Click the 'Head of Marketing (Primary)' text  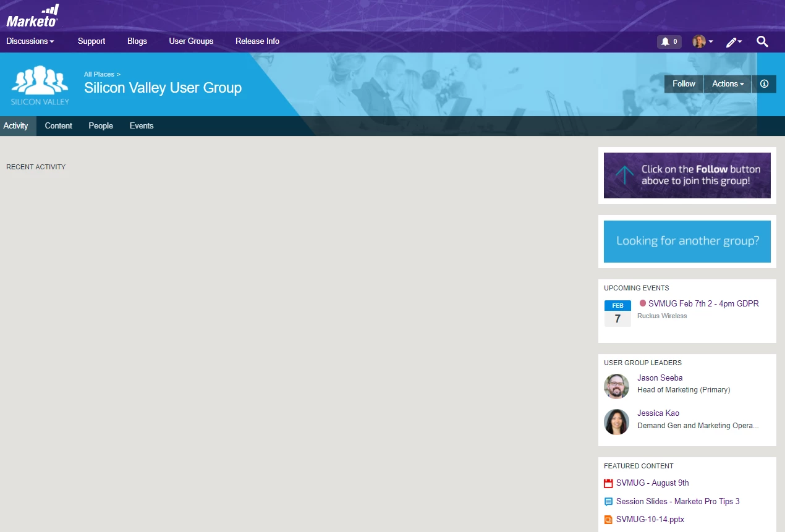684,390
